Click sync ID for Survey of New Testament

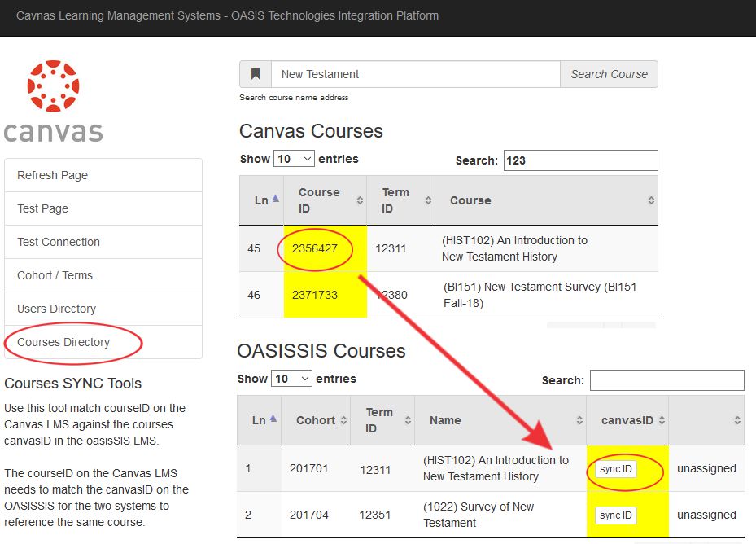(x=616, y=515)
